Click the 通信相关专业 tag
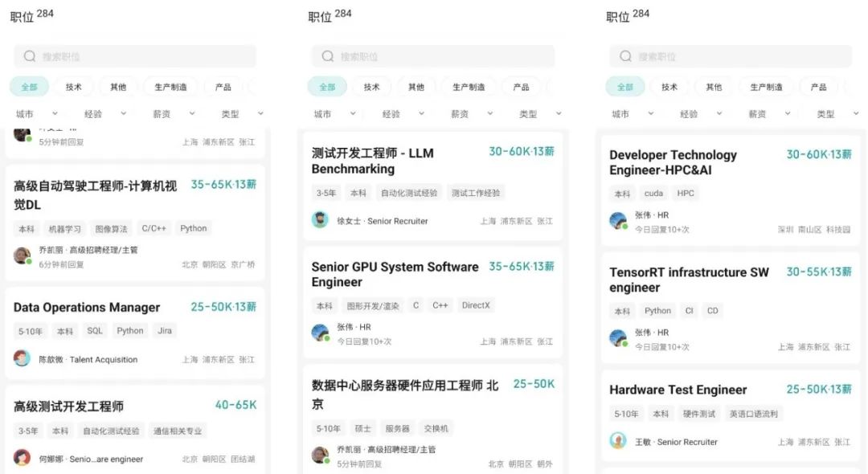Screen dimensions: 868x474 (178, 431)
